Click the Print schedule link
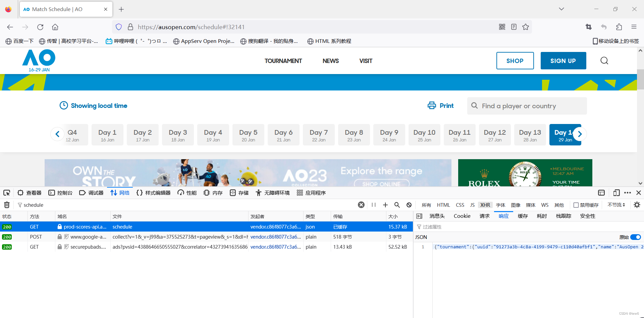Image resolution: width=644 pixels, height=318 pixels. click(441, 106)
